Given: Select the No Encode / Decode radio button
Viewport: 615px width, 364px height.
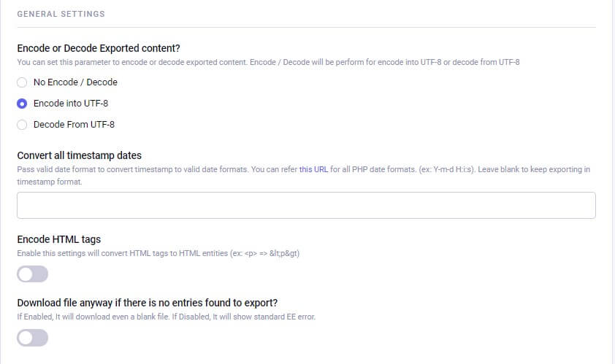Looking at the screenshot, I should 22,82.
